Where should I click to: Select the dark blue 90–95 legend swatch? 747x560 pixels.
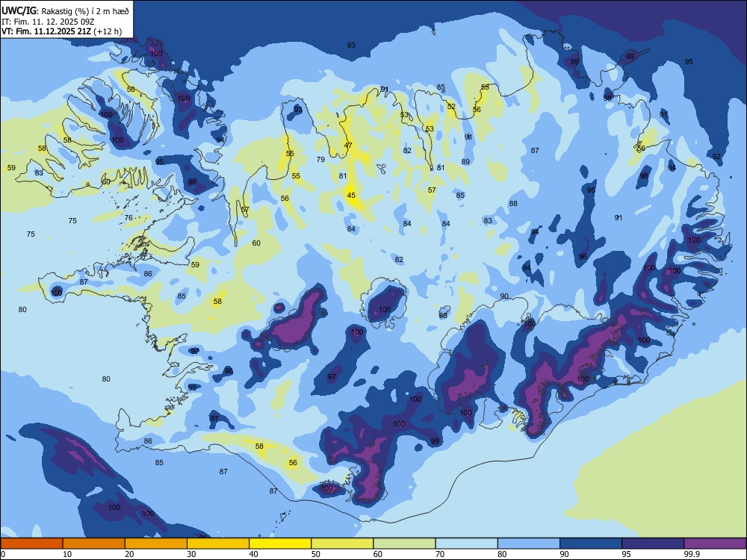pos(591,544)
